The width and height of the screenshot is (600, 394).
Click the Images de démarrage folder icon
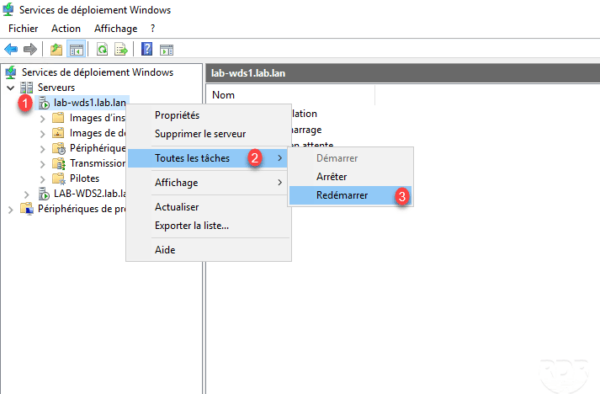[x=58, y=133]
